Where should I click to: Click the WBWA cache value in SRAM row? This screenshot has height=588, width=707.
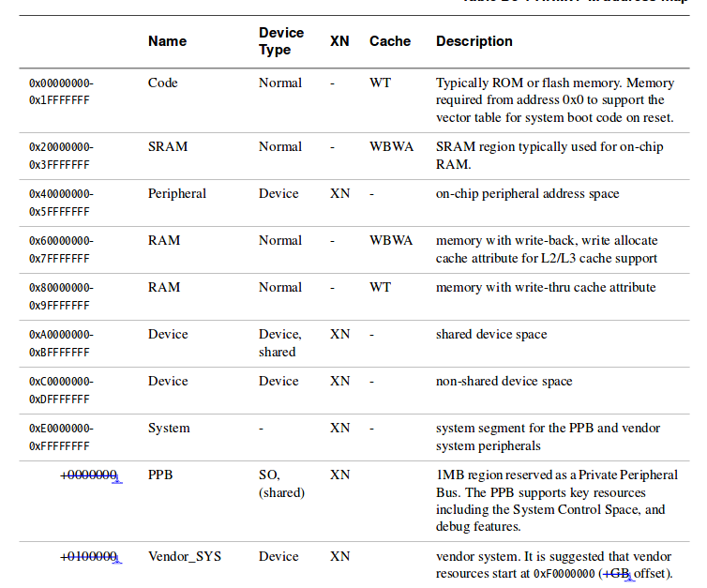coord(391,147)
